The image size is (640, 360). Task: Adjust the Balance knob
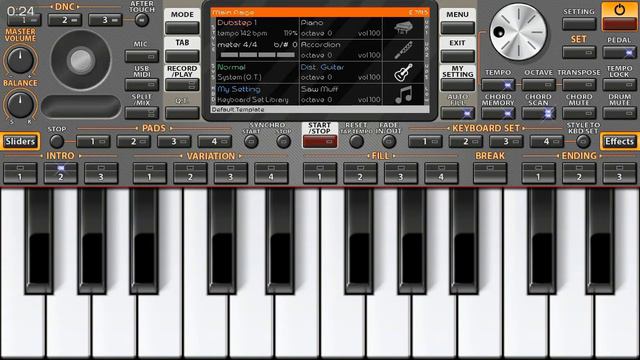tap(20, 104)
